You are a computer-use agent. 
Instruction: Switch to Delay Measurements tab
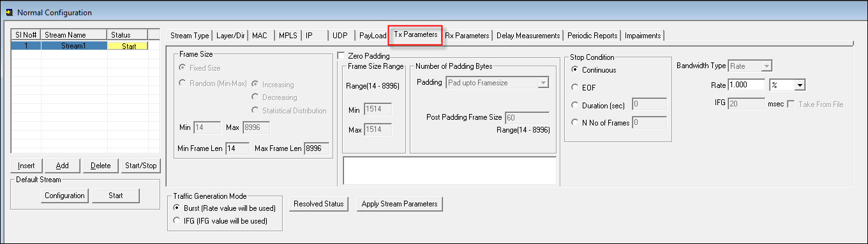(528, 36)
